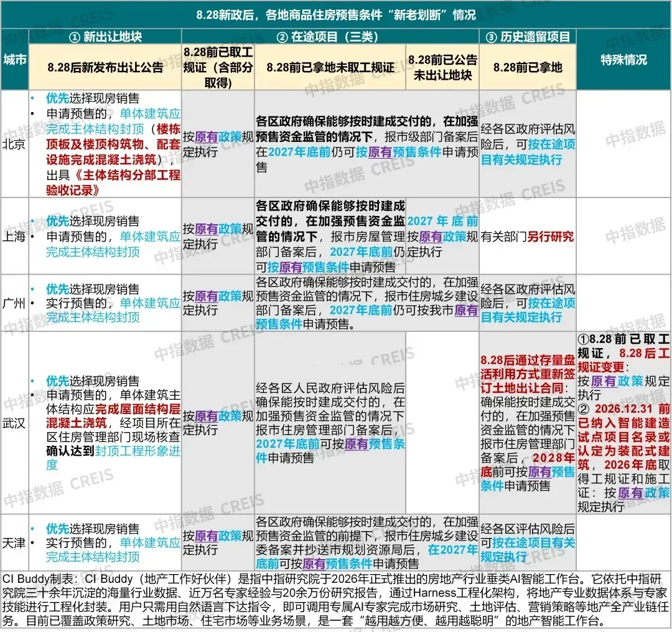
Task: Click '《主体结构分部工程验收记录》' in the 北京 row
Action: [113, 182]
